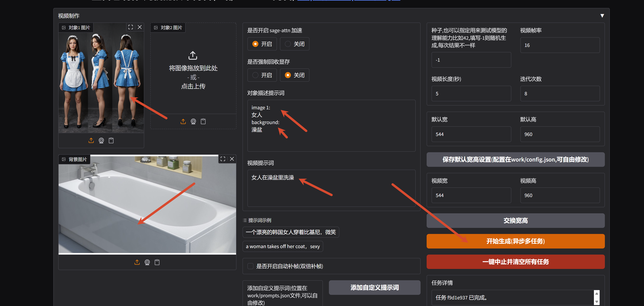Remove the 对象1 图片 image
Image resolution: width=644 pixels, height=306 pixels.
pos(140,27)
